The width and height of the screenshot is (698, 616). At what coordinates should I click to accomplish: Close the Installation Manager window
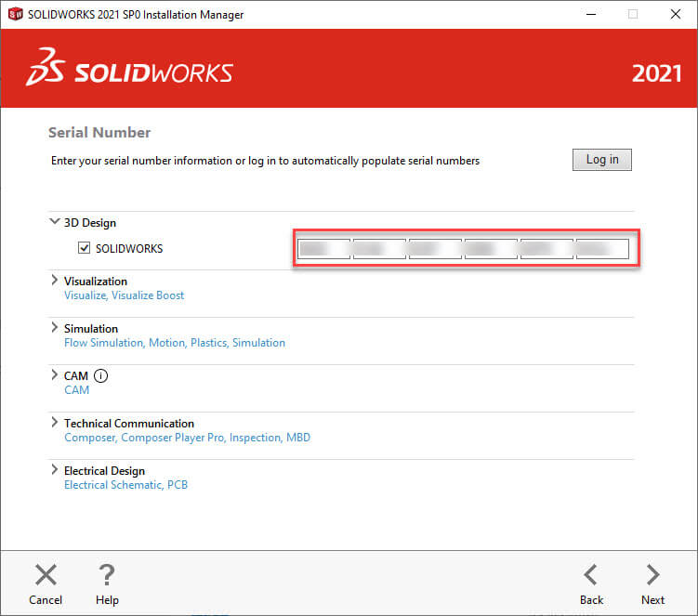(x=676, y=14)
